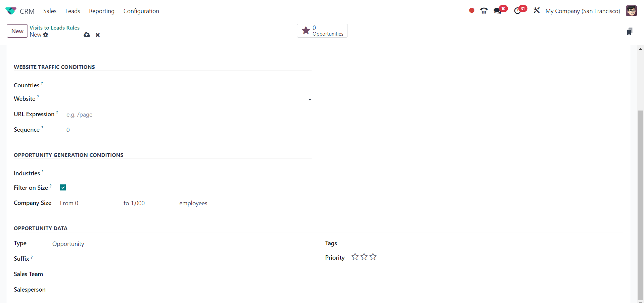Viewport: 644px width, 303px height.
Task: Open the Tags selection field
Action: click(x=487, y=243)
